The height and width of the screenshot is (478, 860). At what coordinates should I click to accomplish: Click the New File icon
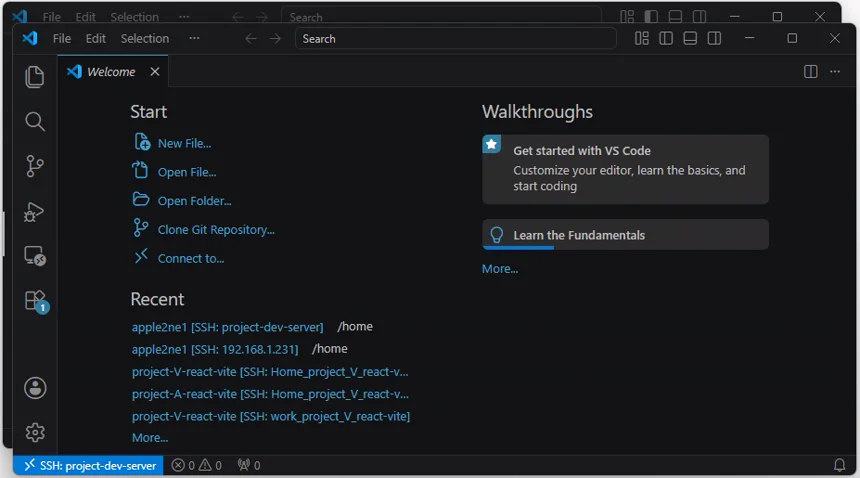coord(142,142)
